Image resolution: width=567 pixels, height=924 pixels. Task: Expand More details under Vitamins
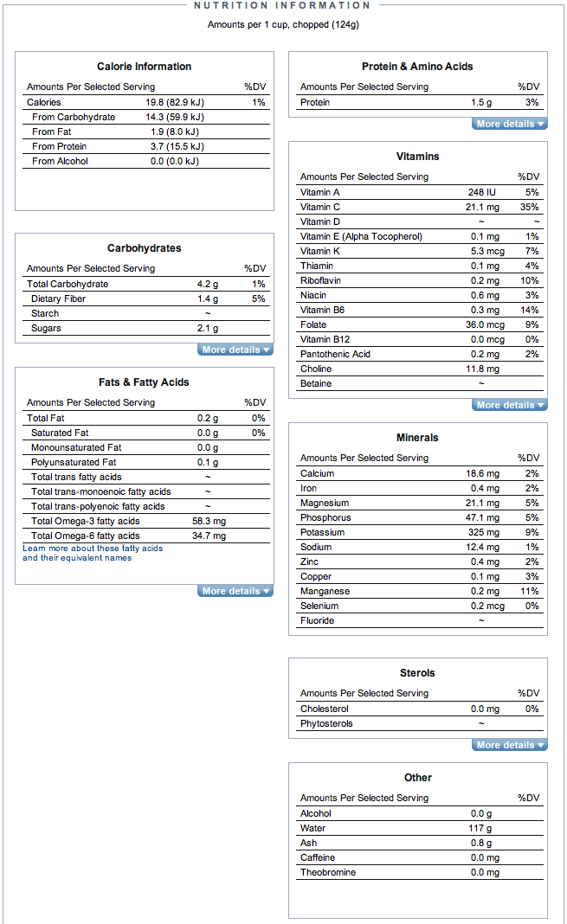509,405
